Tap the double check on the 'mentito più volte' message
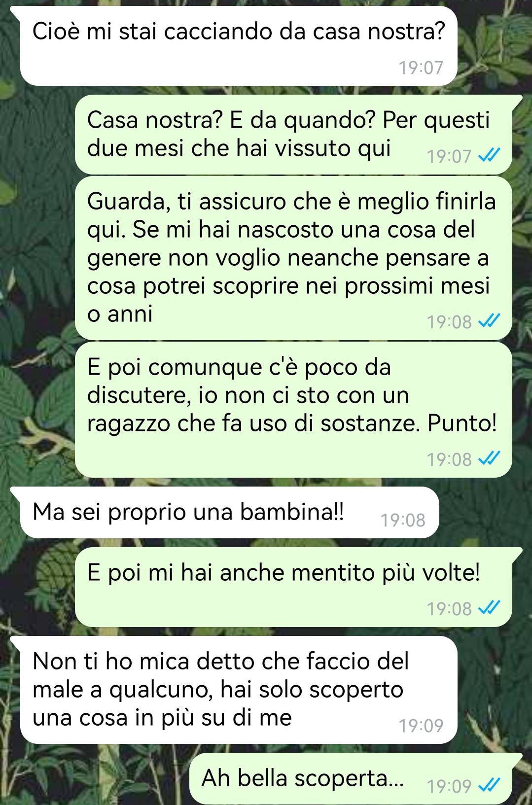Viewport: 532px width, 805px height. 490,608
